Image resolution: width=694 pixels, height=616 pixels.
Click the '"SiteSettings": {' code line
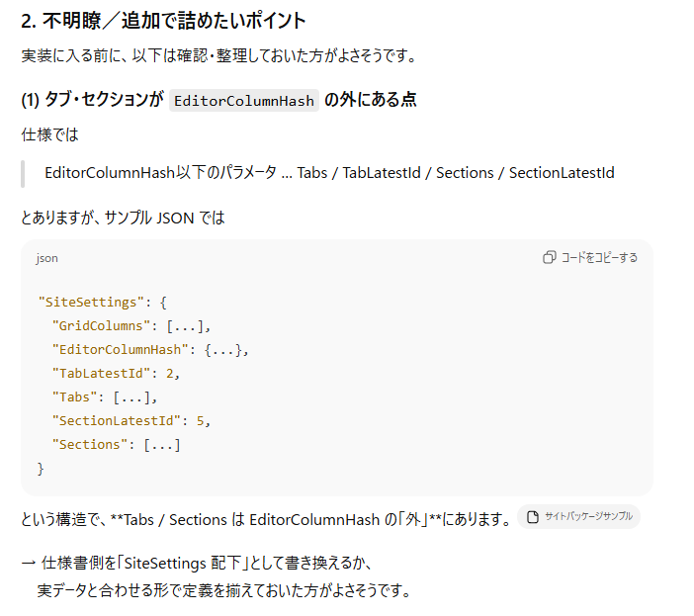click(102, 303)
